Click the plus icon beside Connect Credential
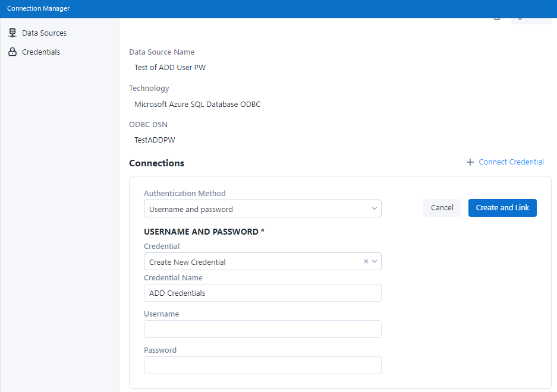The image size is (557, 392). 470,162
